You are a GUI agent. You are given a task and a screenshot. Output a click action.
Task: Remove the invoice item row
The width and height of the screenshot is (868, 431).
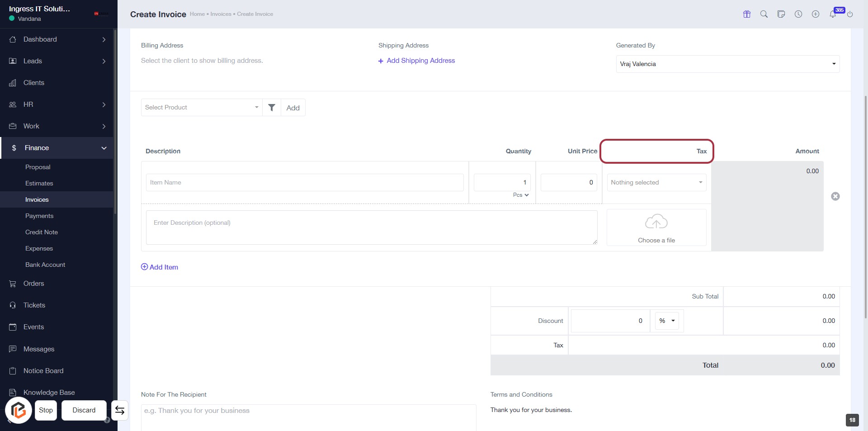pyautogui.click(x=835, y=196)
